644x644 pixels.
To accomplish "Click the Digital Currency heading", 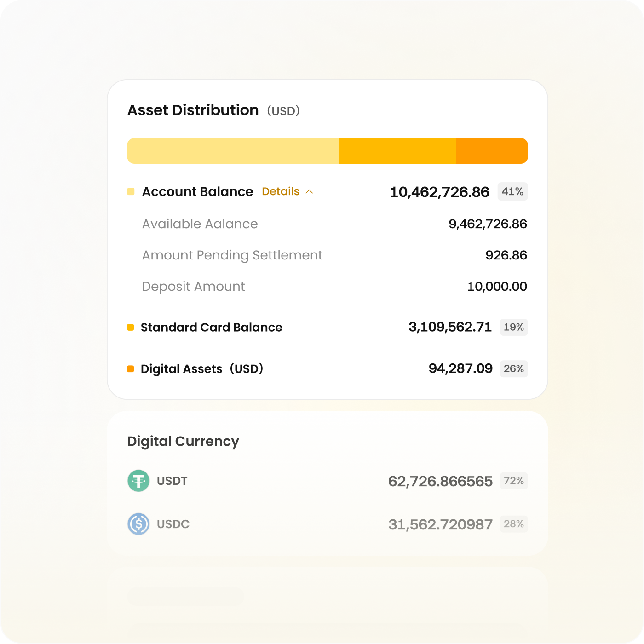I will click(183, 441).
